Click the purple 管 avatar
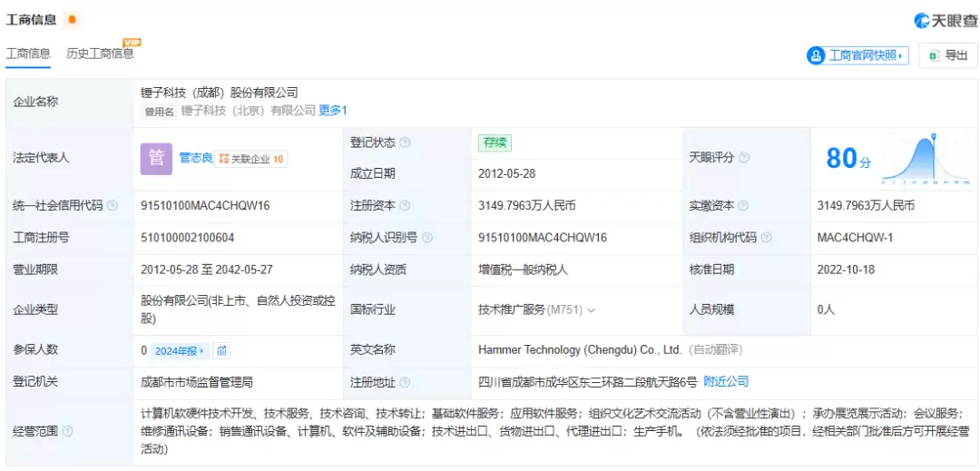The image size is (980, 471). (x=156, y=158)
